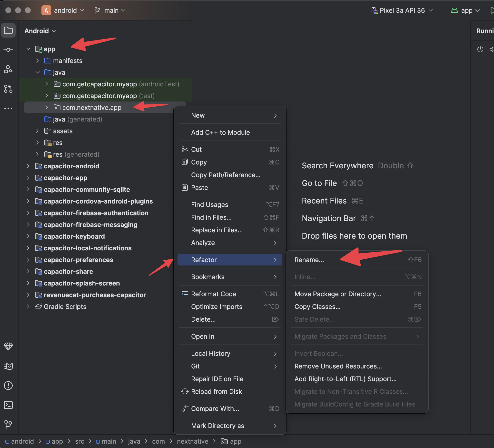Expand the manifests folder

[37, 61]
